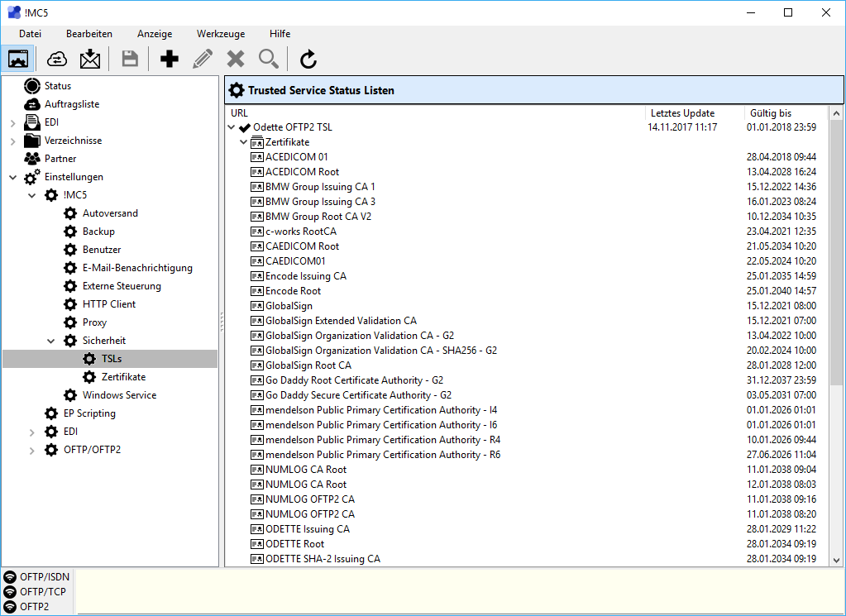Screen dimensions: 846x616
Task: Sort by Letztes Update column header
Action: coord(695,112)
